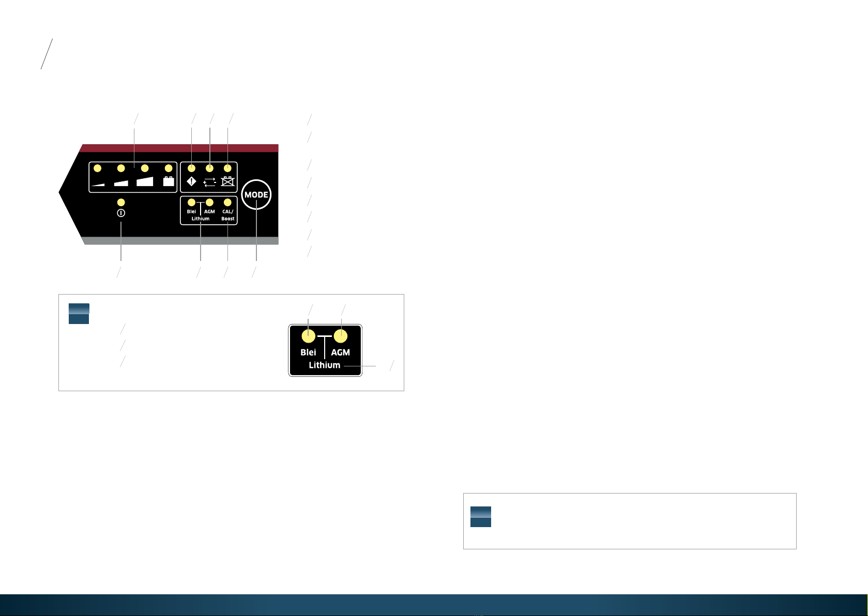Screen dimensions: 868x616
Task: Click the LED above the full battery icon
Action: click(x=169, y=168)
